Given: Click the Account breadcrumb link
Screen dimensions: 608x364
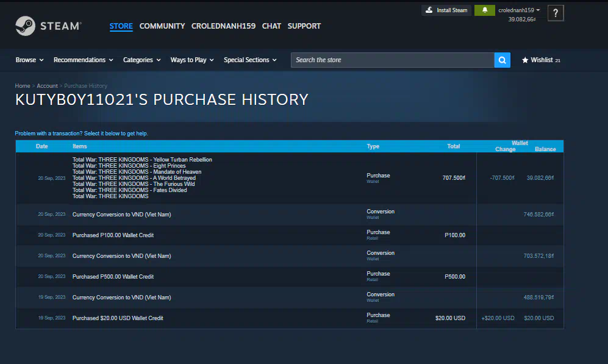Looking at the screenshot, I should point(47,86).
